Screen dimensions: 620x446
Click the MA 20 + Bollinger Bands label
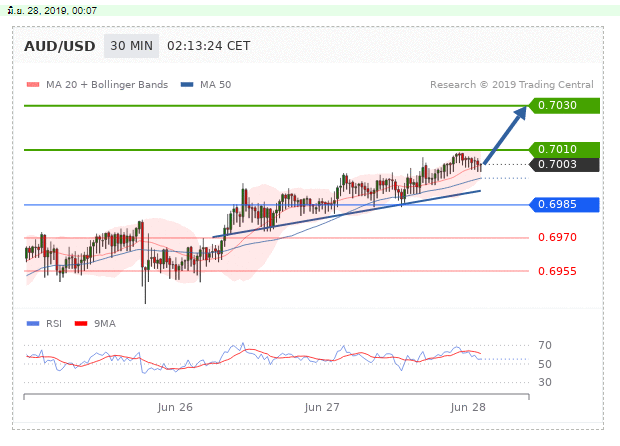click(107, 85)
